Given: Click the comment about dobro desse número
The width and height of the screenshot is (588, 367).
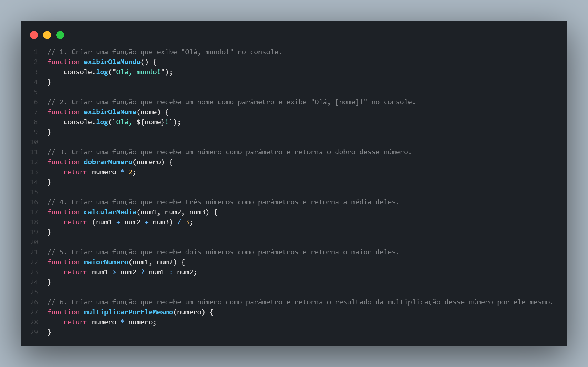Looking at the screenshot, I should [229, 152].
